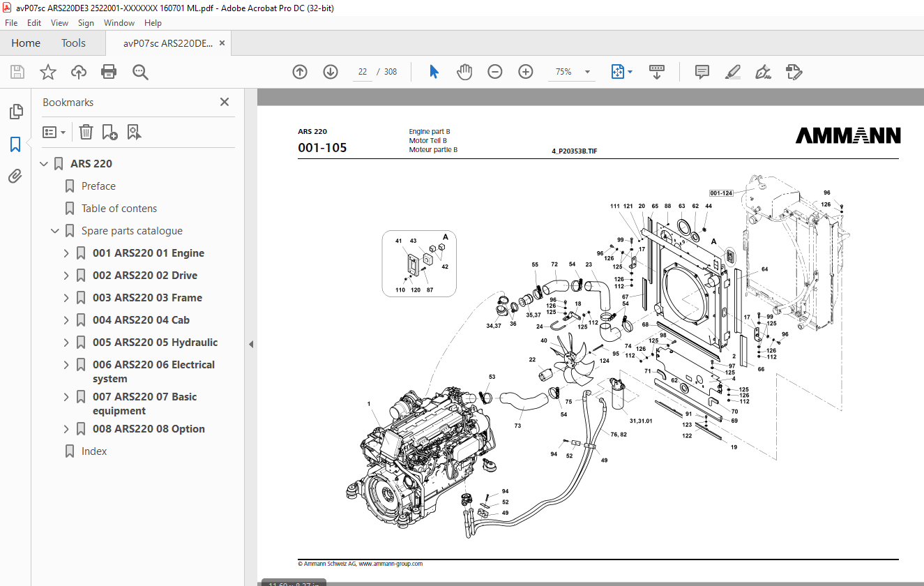This screenshot has height=586, width=924.
Task: Collapse the navigation pane with side arrow
Action: pyautogui.click(x=251, y=344)
